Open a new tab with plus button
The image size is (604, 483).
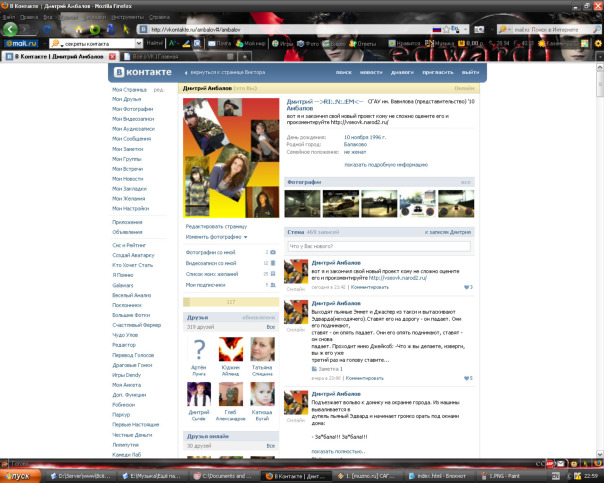(244, 57)
